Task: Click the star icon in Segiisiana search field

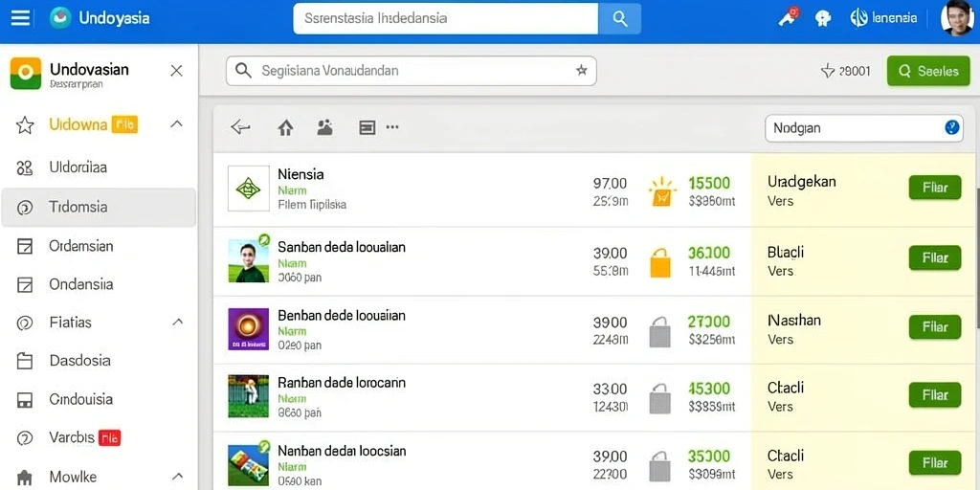Action: tap(581, 70)
